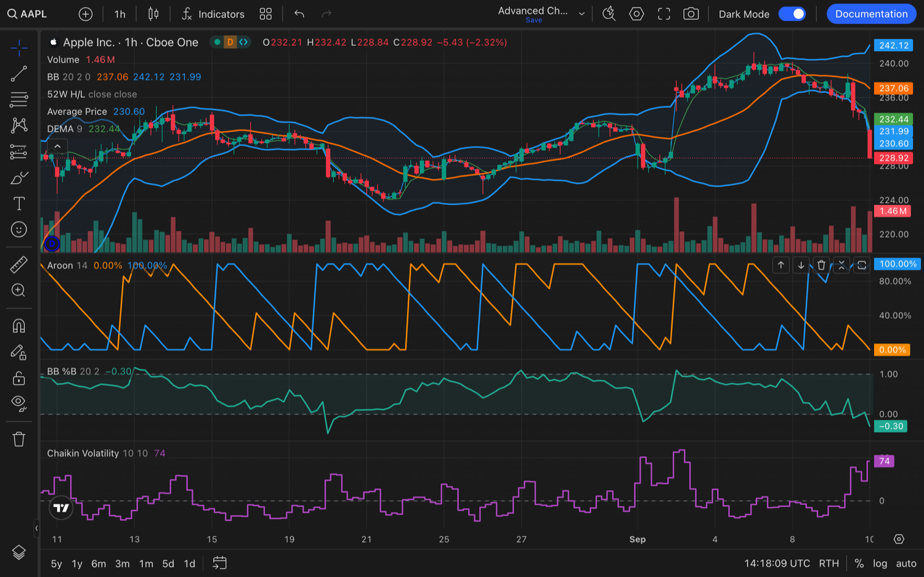Open the layout templates grid icon

pos(265,14)
